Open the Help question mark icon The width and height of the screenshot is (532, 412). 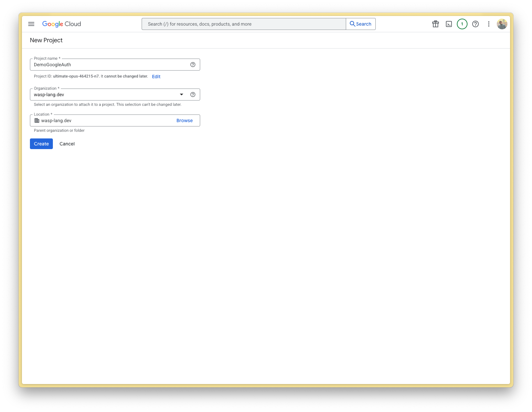pyautogui.click(x=475, y=24)
